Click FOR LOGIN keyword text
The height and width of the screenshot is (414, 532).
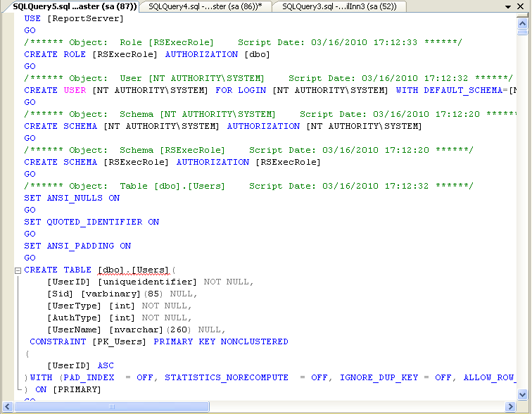(x=241, y=90)
